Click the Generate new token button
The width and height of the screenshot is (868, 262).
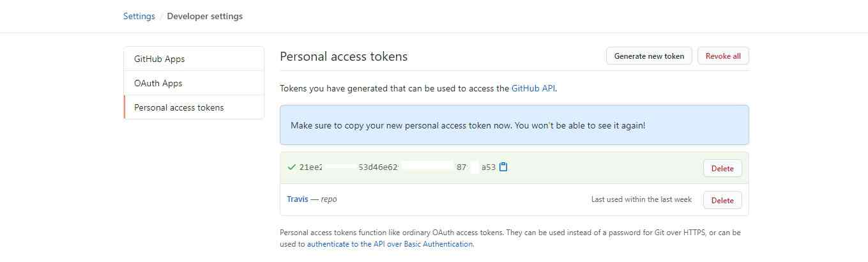(x=649, y=56)
